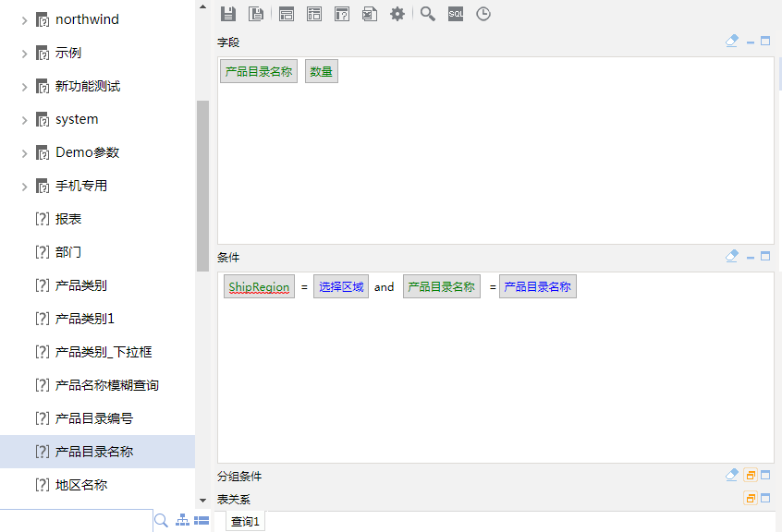This screenshot has width=782, height=532.
Task: Minimize the 条件 panel
Action: (750, 258)
